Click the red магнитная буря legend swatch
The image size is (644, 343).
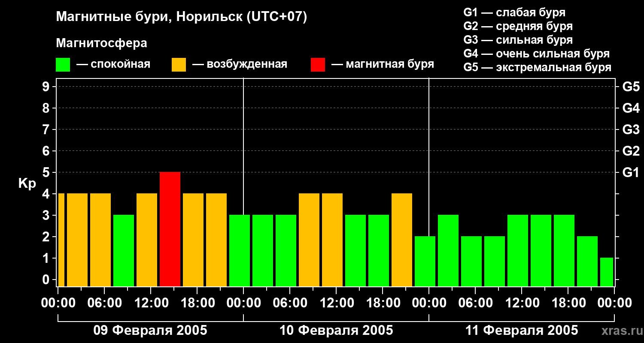(x=318, y=65)
